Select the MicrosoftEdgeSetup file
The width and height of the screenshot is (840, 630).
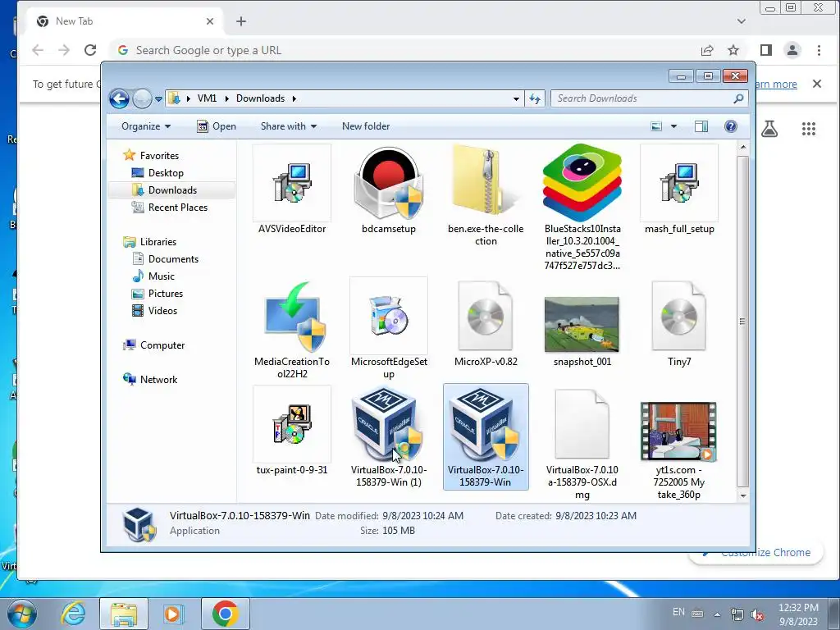(x=388, y=329)
